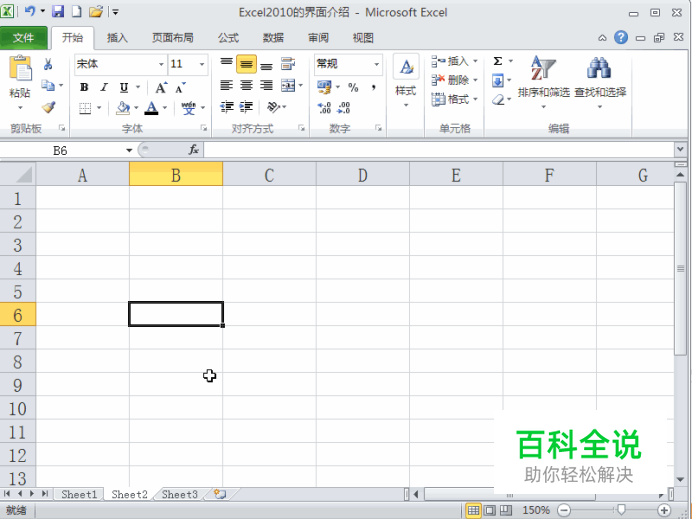This screenshot has width=692, height=519.
Task: Switch to Sheet3 worksheet tab
Action: (180, 494)
